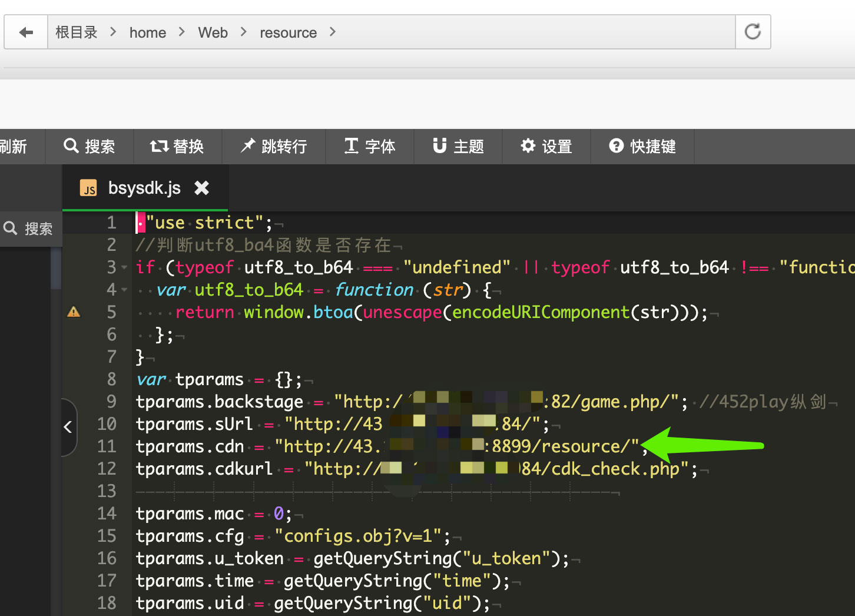
Task: Navigate to the home breadcrumb folder
Action: [148, 32]
